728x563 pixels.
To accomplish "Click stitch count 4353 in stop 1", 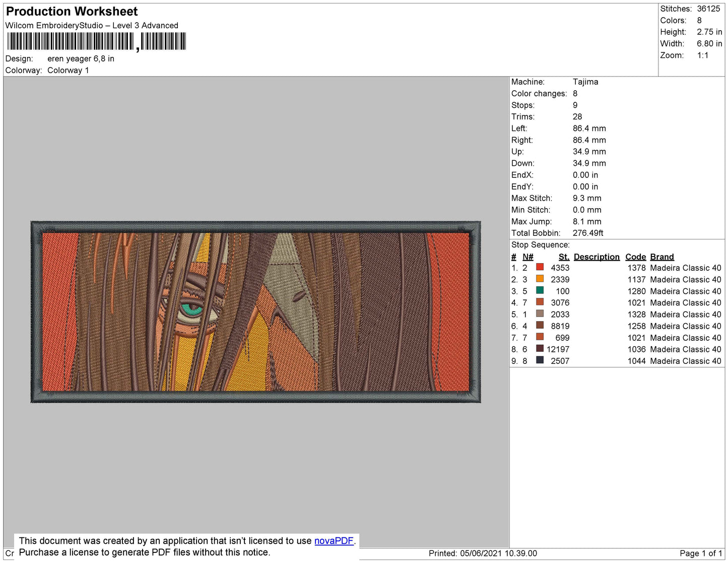I will click(560, 268).
